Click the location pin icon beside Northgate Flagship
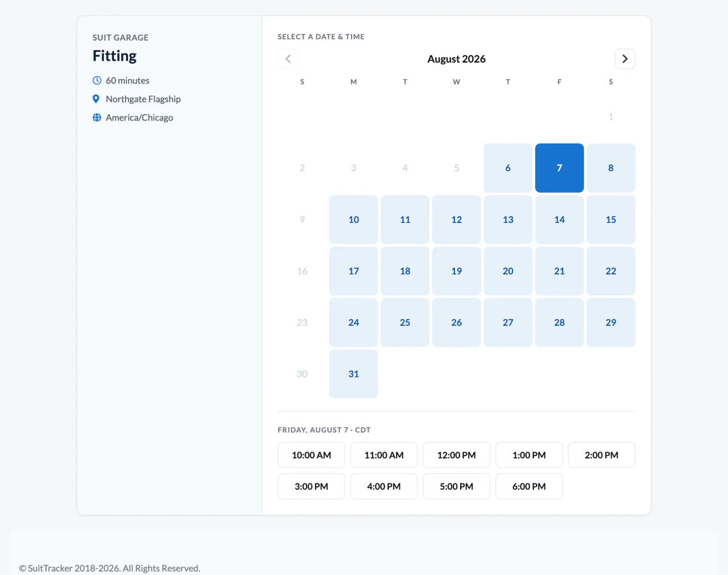This screenshot has width=728, height=575. 96,99
